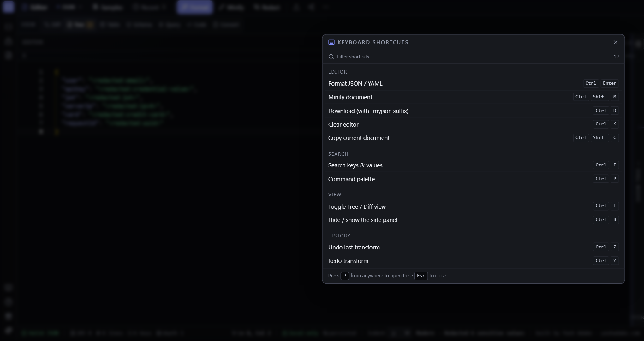This screenshot has height=341, width=644.
Task: Select the Format JSON / YAML shortcut row
Action: click(x=473, y=83)
